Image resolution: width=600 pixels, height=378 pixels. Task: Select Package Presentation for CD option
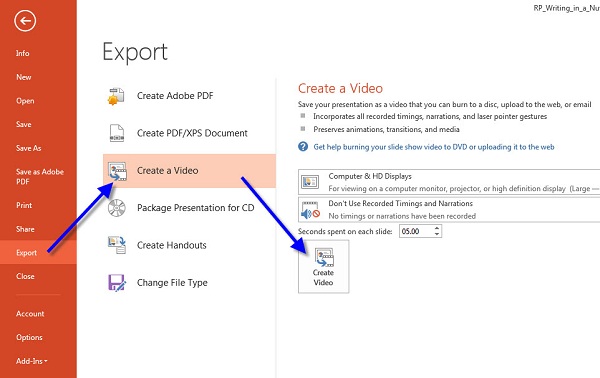pos(189,208)
